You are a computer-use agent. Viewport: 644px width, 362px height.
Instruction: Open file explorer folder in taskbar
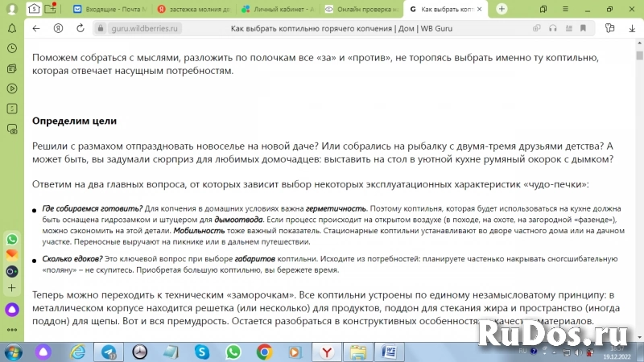(358, 352)
